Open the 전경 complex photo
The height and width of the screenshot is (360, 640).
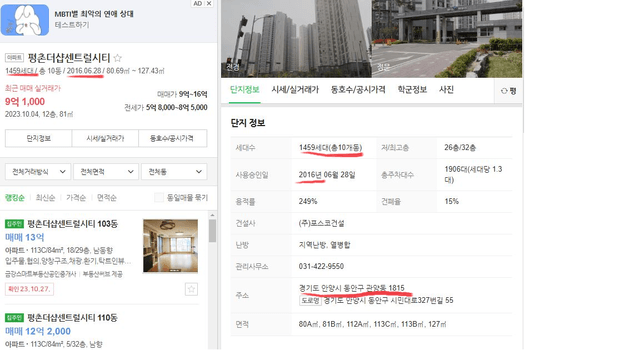[x=296, y=38]
